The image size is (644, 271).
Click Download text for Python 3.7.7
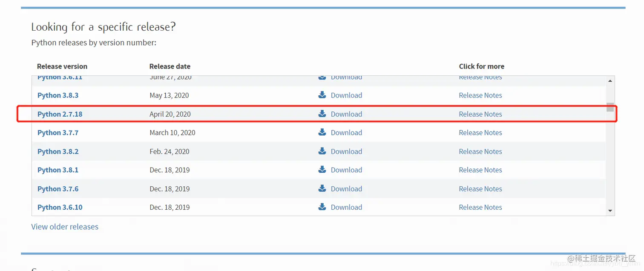pyautogui.click(x=346, y=133)
